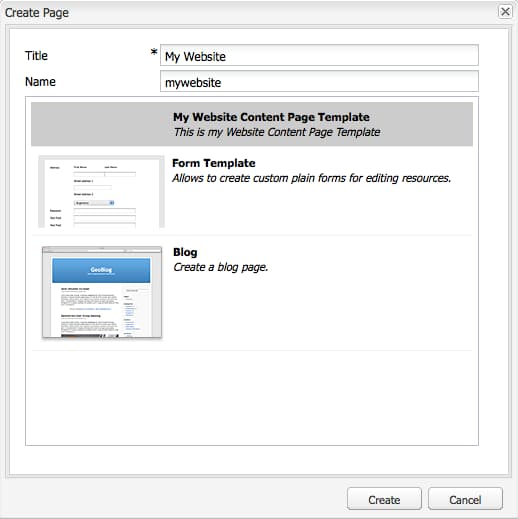Click 'Allows to create custom plain forms' description

[x=311, y=178]
